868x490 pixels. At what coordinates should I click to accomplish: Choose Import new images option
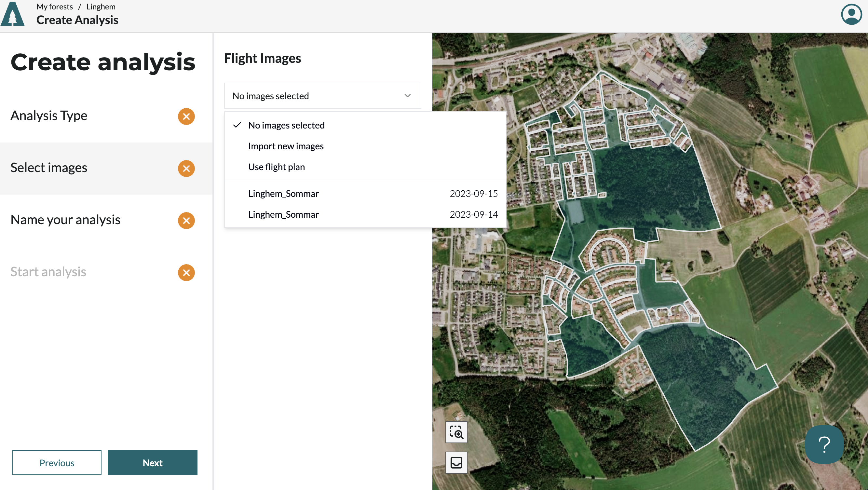[x=365, y=146]
